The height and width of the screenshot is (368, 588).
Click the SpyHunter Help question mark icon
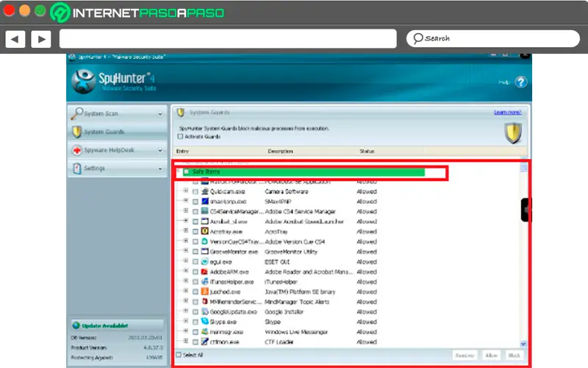pos(521,82)
